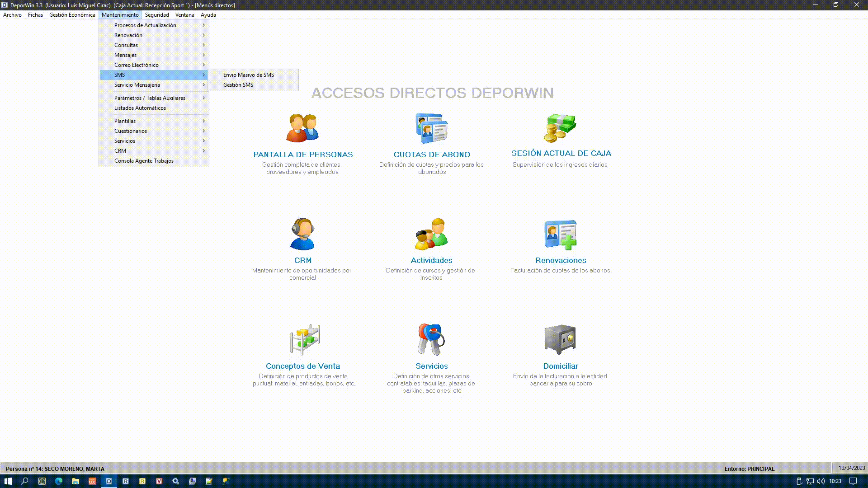Open Windows taskbar search
This screenshot has width=868, height=488.
(25, 481)
